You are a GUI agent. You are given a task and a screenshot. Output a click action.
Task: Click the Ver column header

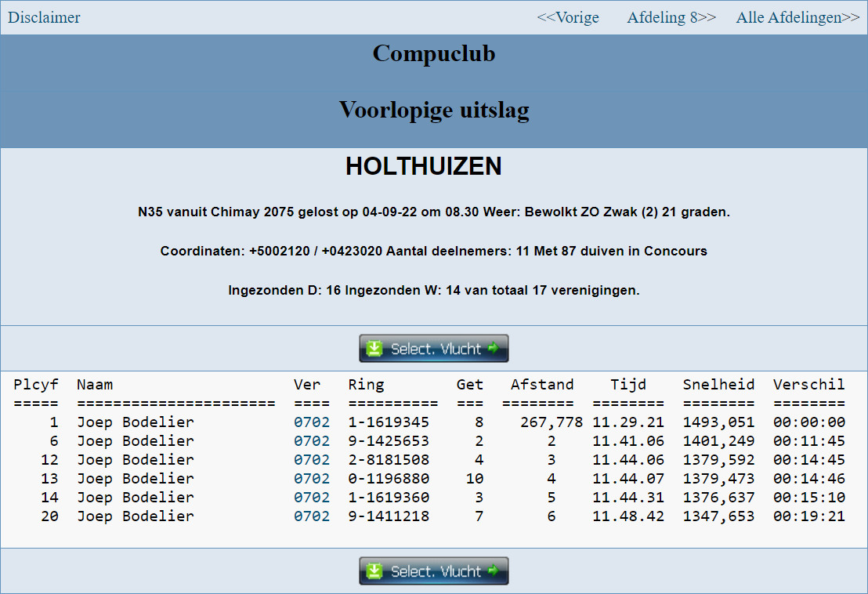[307, 385]
